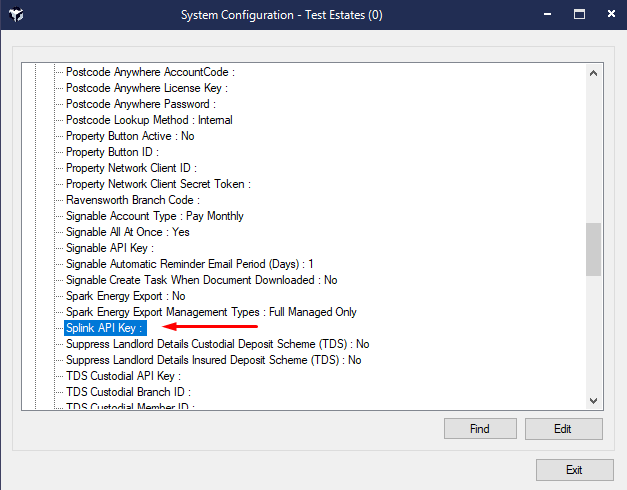Select Postcode Lookup Method : Internal
The image size is (627, 490).
coord(148,120)
